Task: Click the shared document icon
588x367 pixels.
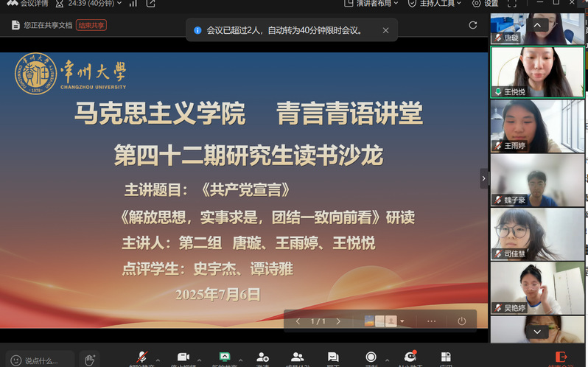Action: tap(15, 25)
